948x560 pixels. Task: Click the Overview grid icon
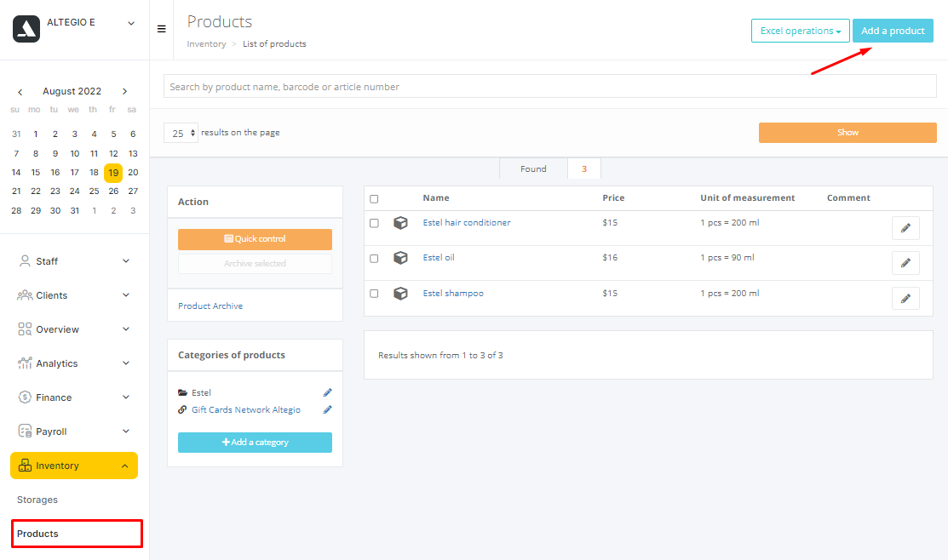click(x=25, y=329)
